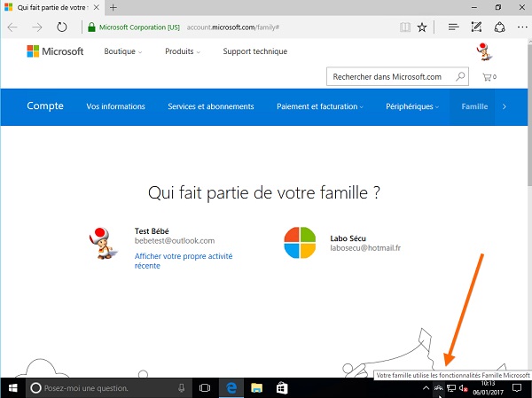Open File Explorer from the taskbar

pyautogui.click(x=256, y=388)
